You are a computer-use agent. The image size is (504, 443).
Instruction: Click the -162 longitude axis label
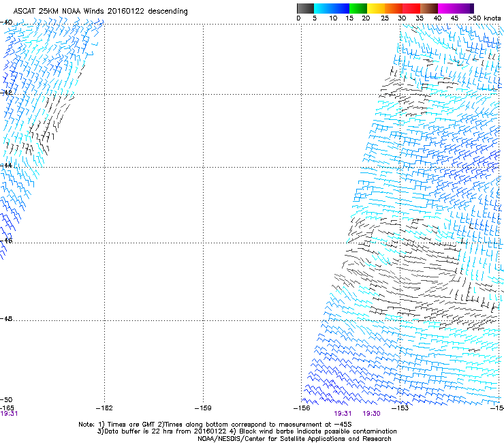click(104, 408)
